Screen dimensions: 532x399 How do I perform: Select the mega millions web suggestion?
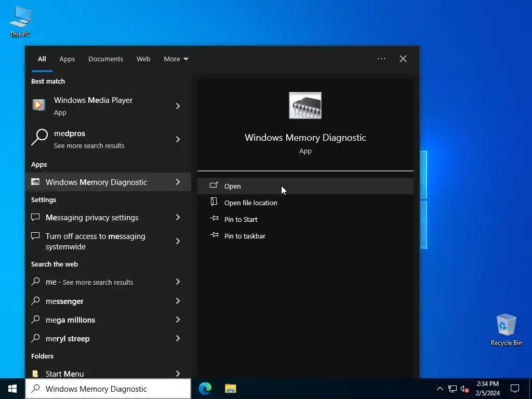click(x=108, y=320)
